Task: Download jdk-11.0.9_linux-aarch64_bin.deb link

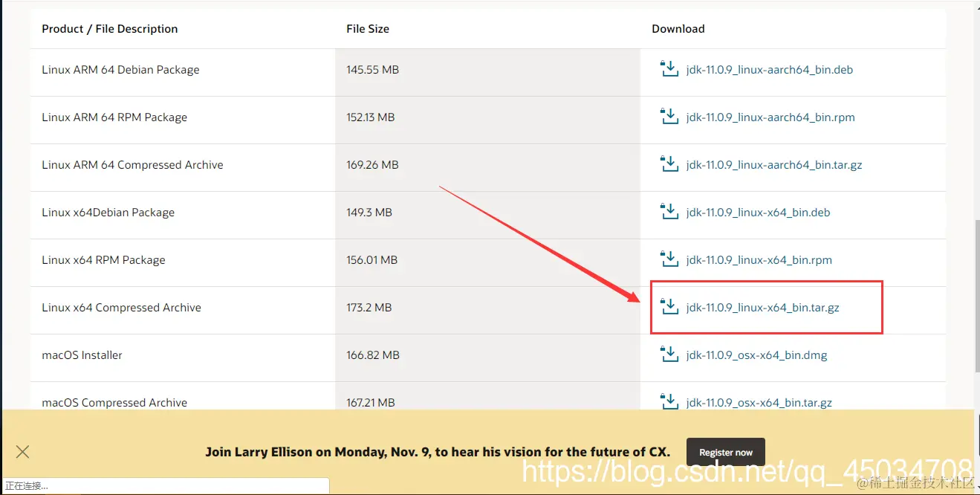Action: point(769,70)
